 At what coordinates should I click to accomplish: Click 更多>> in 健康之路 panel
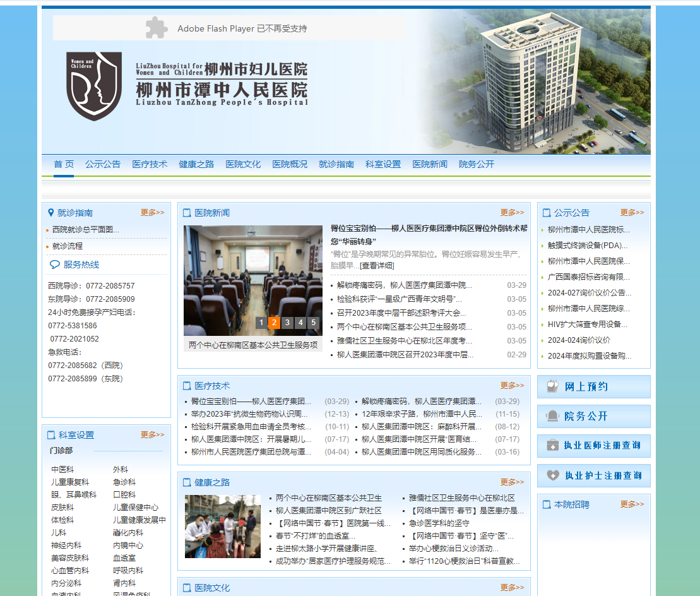(512, 482)
